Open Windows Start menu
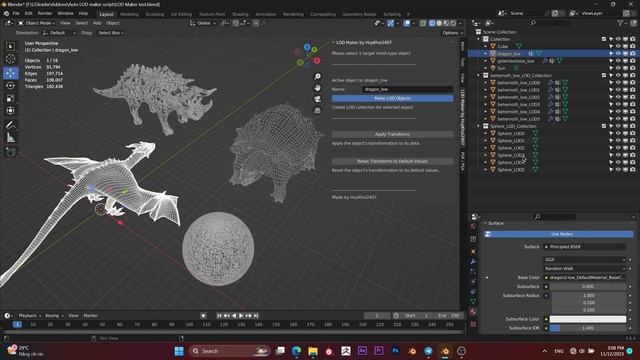 point(179,351)
